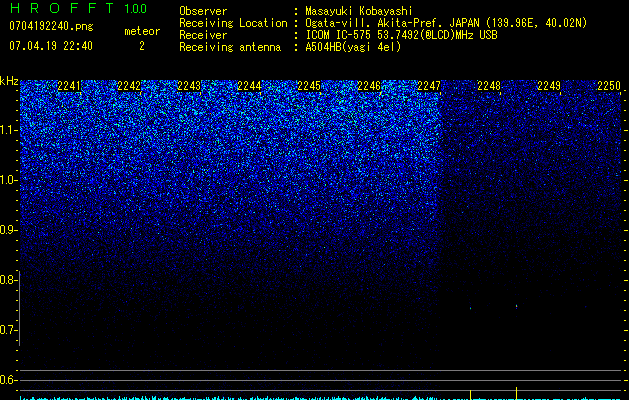Click the kHz axis unit label
The width and height of the screenshot is (629, 400).
pyautogui.click(x=9, y=81)
